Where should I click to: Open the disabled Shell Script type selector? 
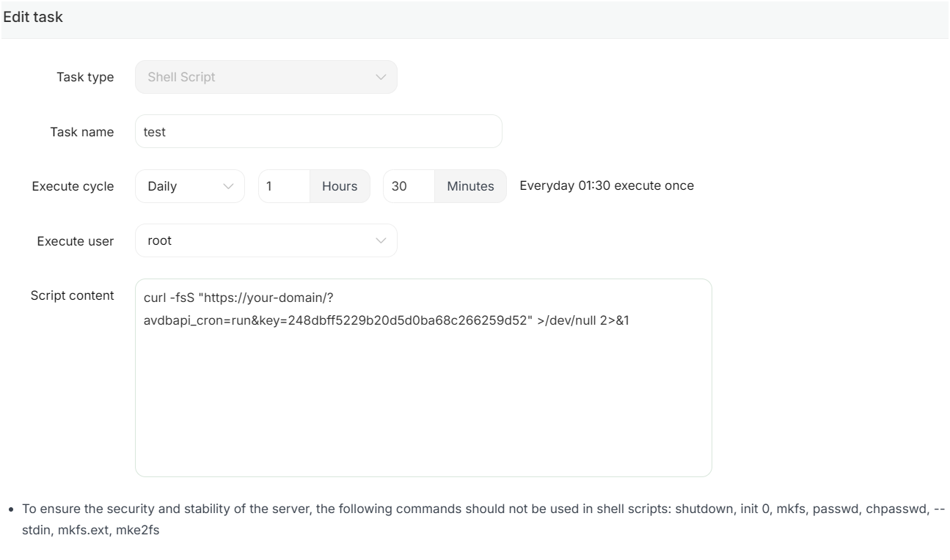tap(257, 77)
